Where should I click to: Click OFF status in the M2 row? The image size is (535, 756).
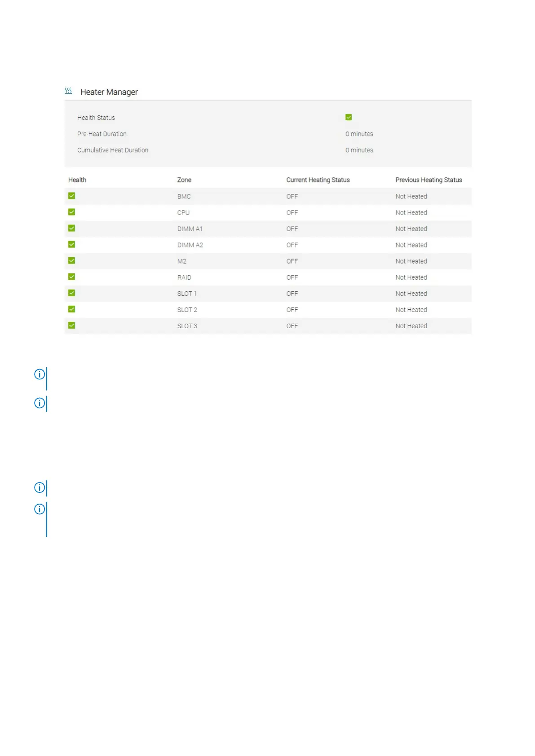[x=292, y=261]
